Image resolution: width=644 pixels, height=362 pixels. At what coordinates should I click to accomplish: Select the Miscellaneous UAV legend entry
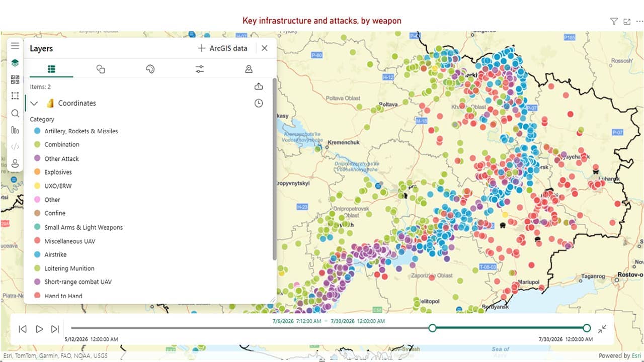coord(70,241)
